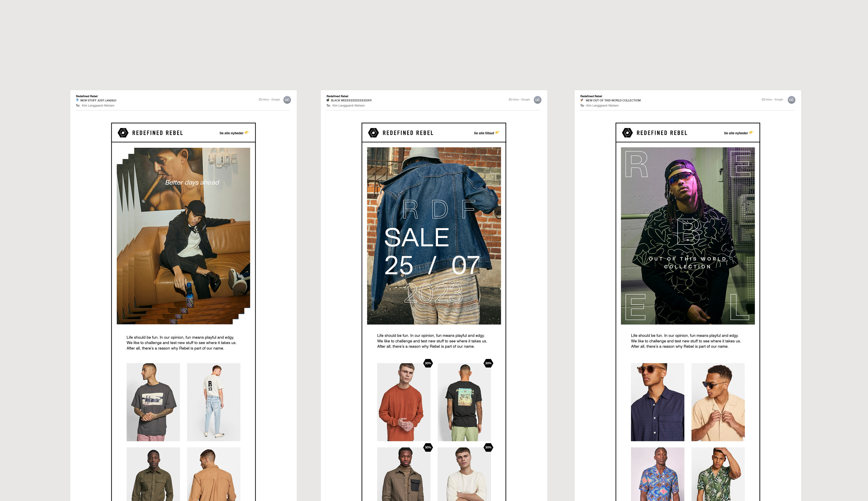Click the 30% badge on the black t-shirt product
The height and width of the screenshot is (501, 868).
point(488,363)
